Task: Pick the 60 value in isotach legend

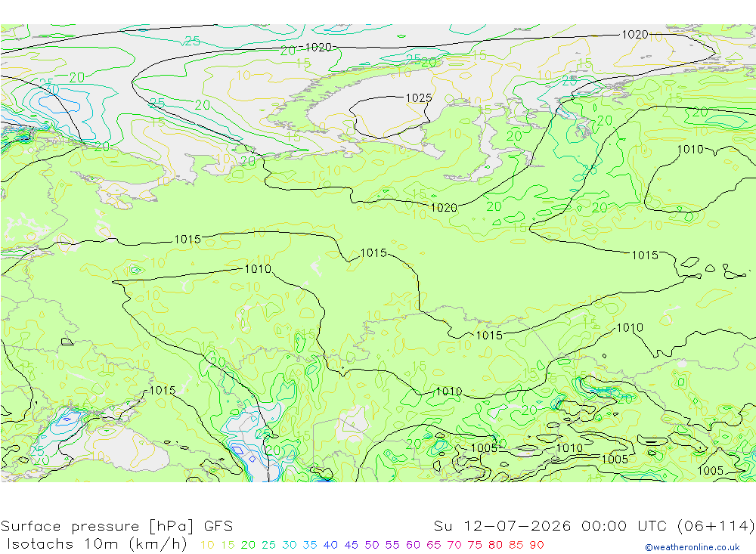Action: [414, 545]
